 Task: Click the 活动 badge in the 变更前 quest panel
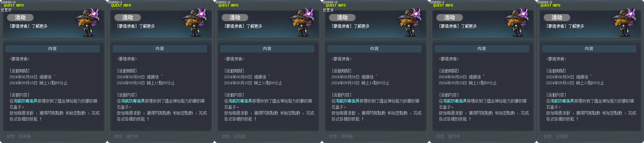20,17
